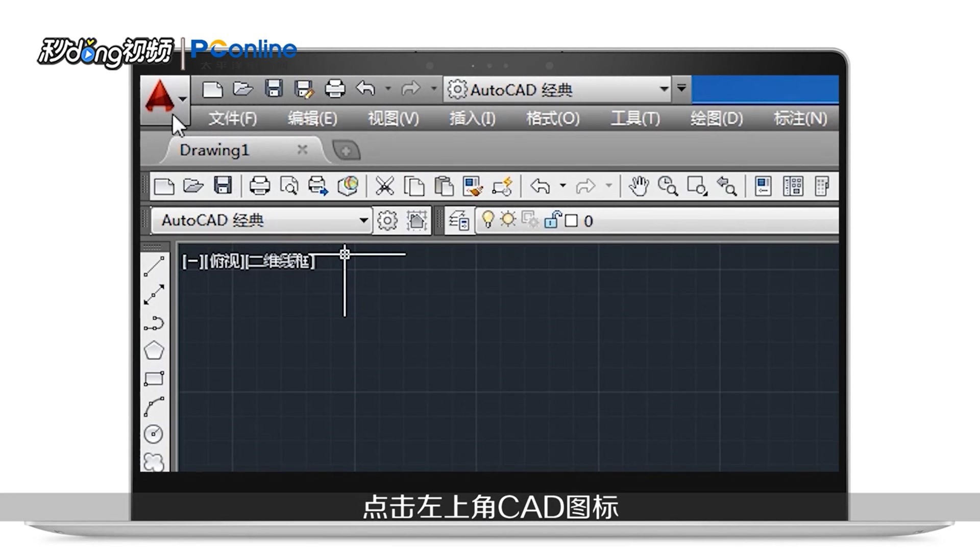Click Save in the standard toolbar

(223, 186)
